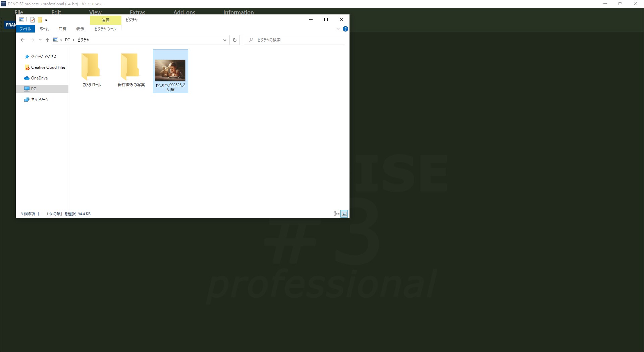Open the File menu in DENOISE
644x352 pixels.
click(x=19, y=12)
